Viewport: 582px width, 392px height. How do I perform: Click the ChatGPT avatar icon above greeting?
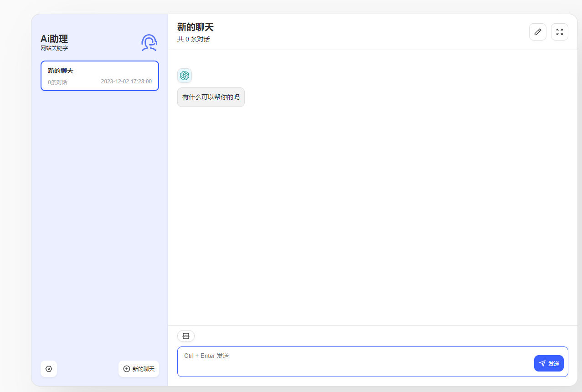185,76
